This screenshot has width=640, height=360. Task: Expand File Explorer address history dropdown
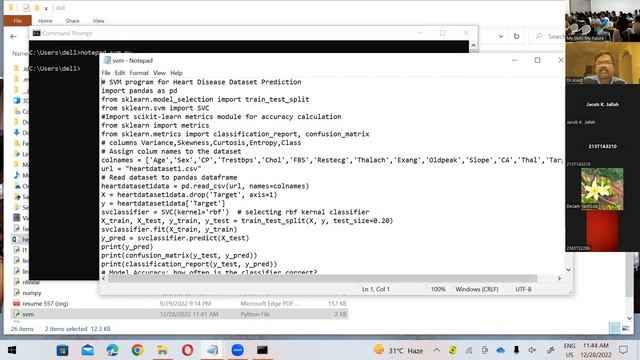tap(501, 36)
